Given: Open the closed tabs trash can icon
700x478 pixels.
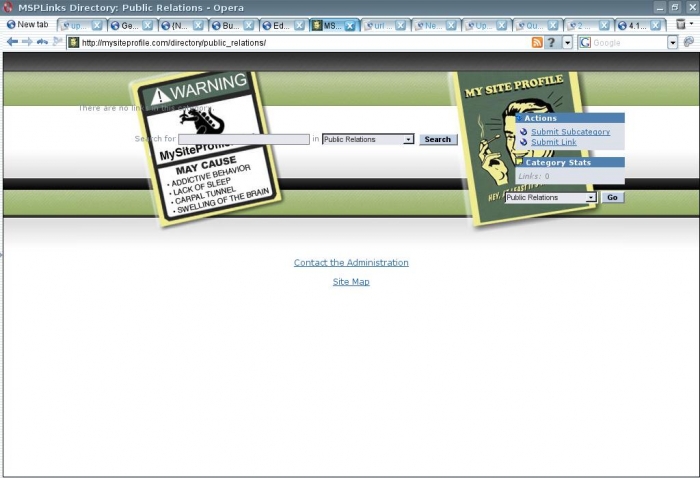Looking at the screenshot, I should (681, 24).
